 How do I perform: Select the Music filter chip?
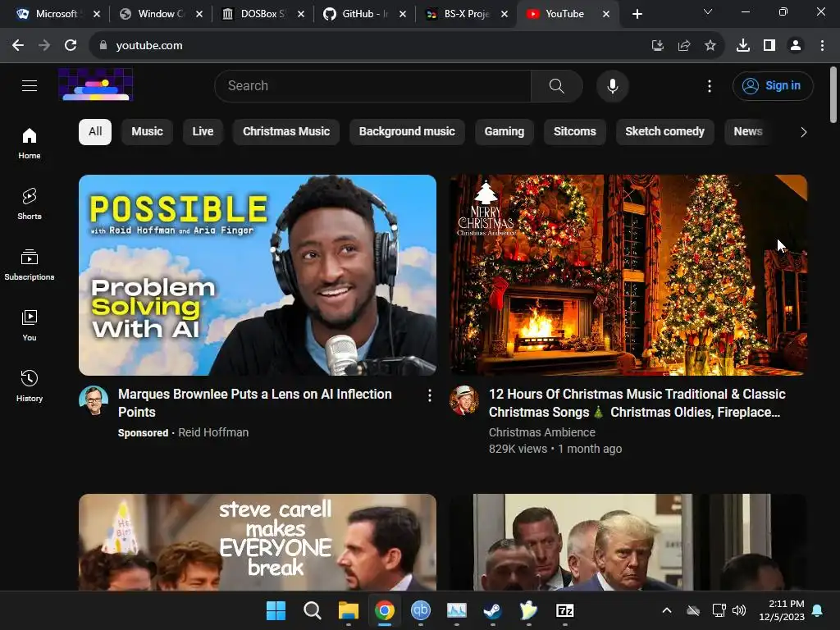pos(147,132)
